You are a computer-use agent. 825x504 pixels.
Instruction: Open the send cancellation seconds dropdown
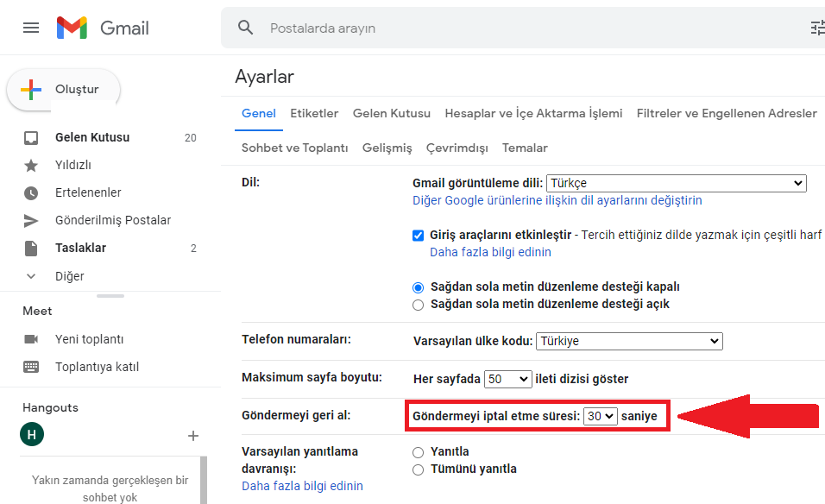(601, 416)
